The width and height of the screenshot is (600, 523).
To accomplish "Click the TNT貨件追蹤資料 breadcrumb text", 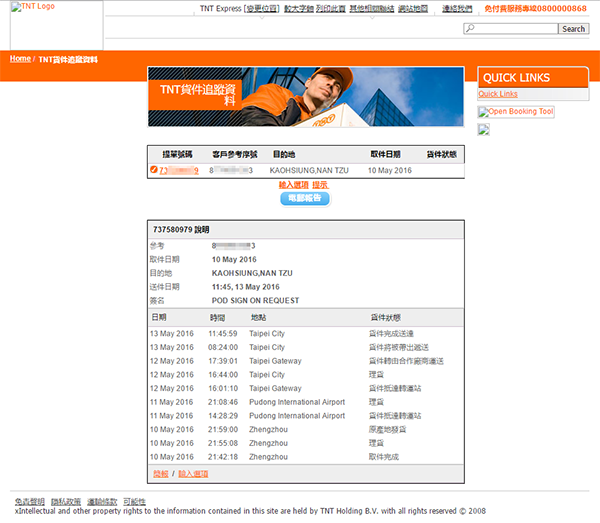I will pyautogui.click(x=68, y=59).
